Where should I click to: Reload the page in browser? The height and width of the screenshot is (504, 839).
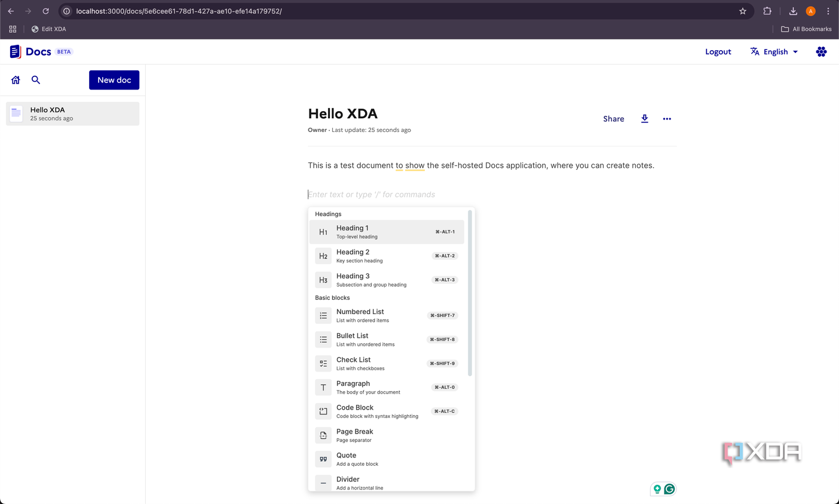(x=45, y=11)
